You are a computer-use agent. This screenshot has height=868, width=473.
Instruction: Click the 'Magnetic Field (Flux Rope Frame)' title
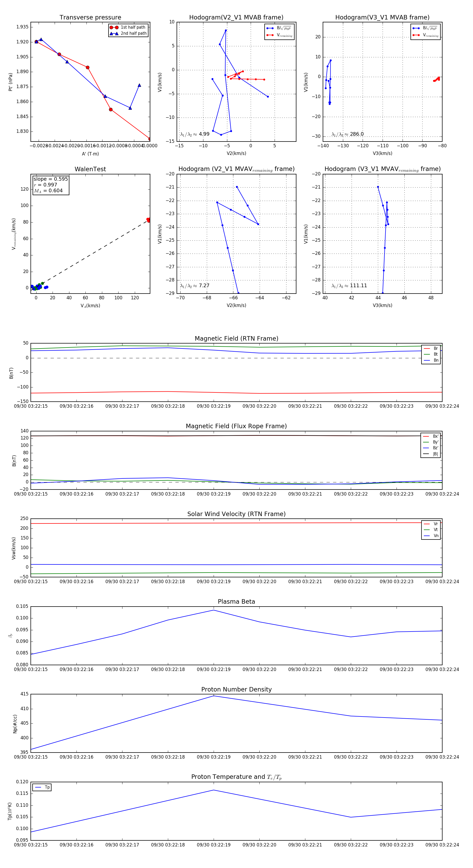pos(236,426)
